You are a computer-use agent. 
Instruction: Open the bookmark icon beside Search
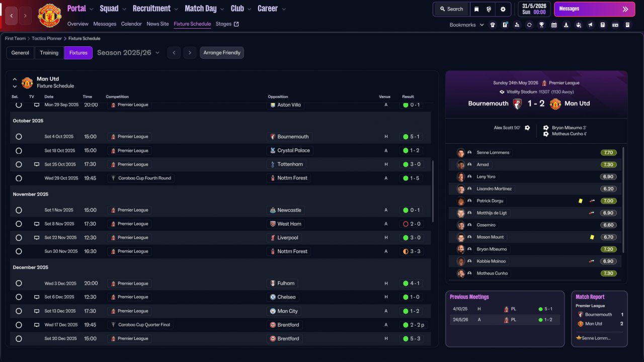point(476,9)
